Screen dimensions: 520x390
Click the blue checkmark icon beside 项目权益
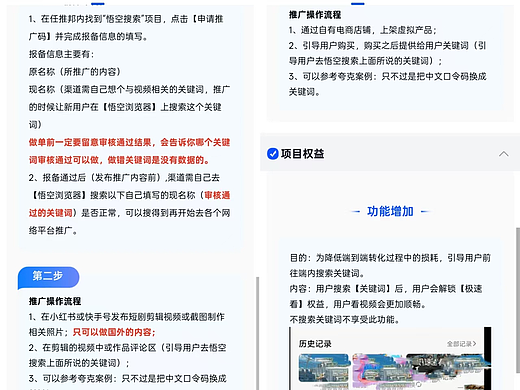pos(273,154)
